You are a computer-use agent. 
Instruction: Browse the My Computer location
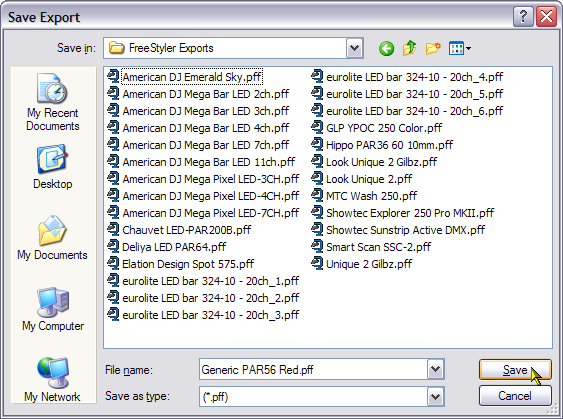click(53, 309)
